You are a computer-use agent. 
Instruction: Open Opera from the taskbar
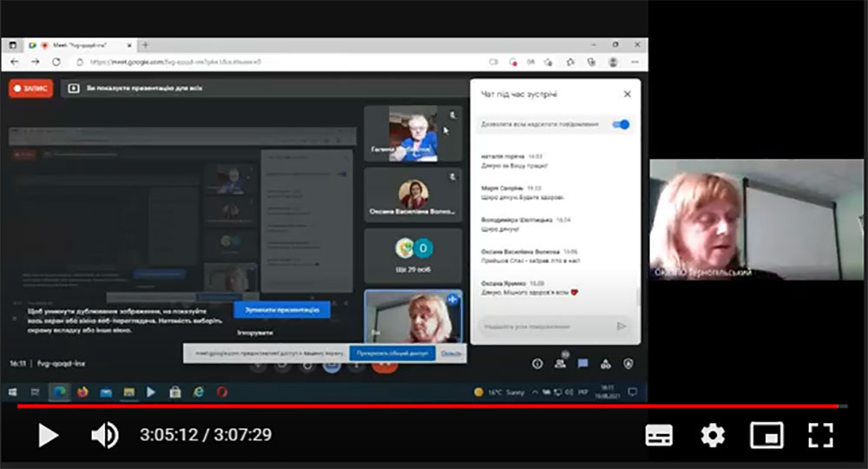tap(222, 392)
